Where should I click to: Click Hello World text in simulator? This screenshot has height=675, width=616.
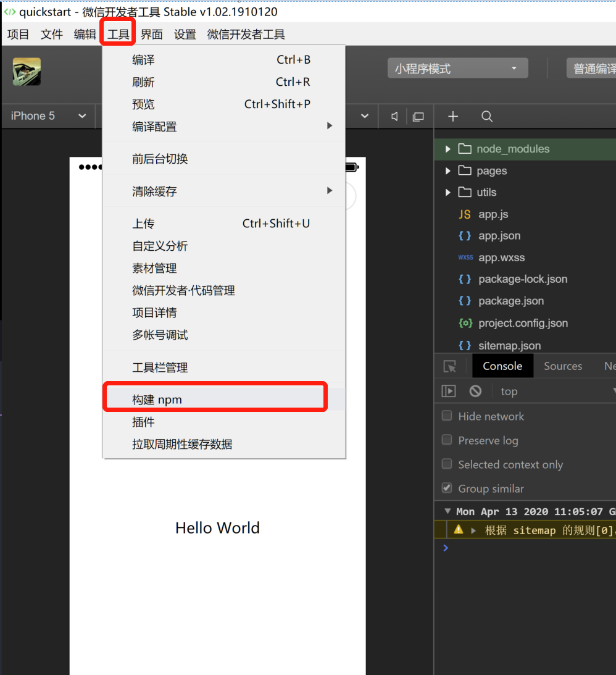tap(217, 528)
